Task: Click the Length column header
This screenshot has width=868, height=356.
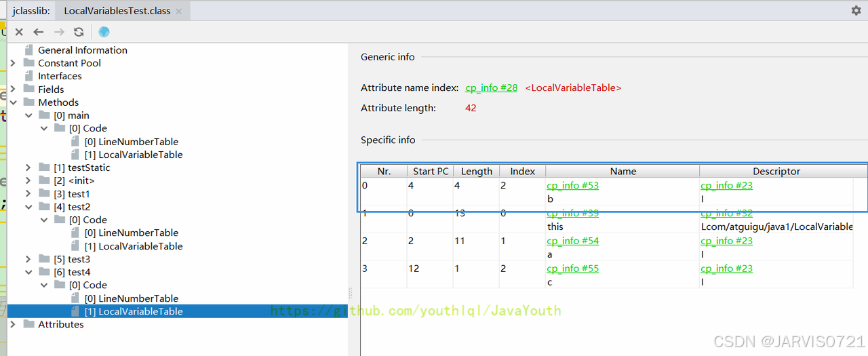Action: [x=477, y=172]
